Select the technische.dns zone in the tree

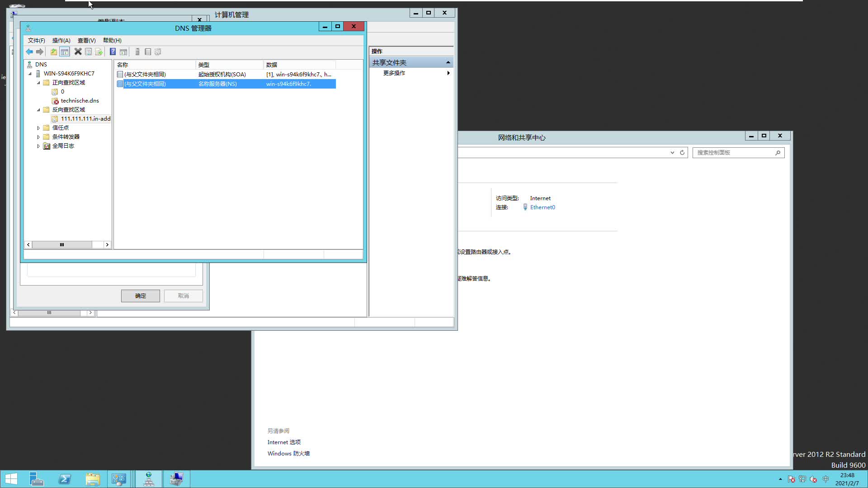80,100
